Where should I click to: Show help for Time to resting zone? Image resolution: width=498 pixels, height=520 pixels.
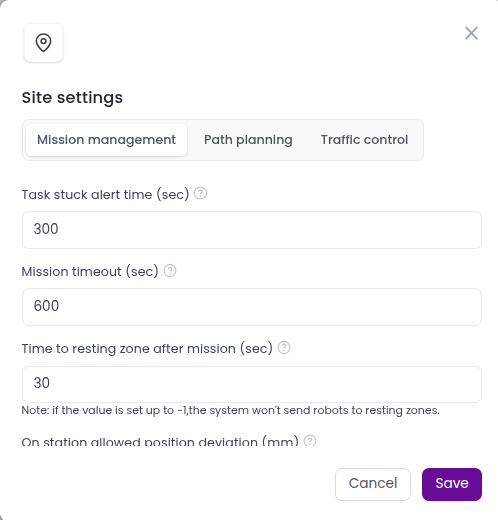284,348
